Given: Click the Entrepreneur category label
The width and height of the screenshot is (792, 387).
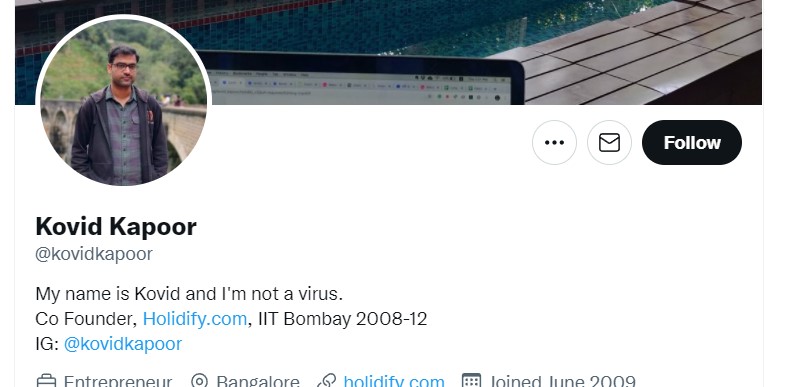Looking at the screenshot, I should 118,381.
